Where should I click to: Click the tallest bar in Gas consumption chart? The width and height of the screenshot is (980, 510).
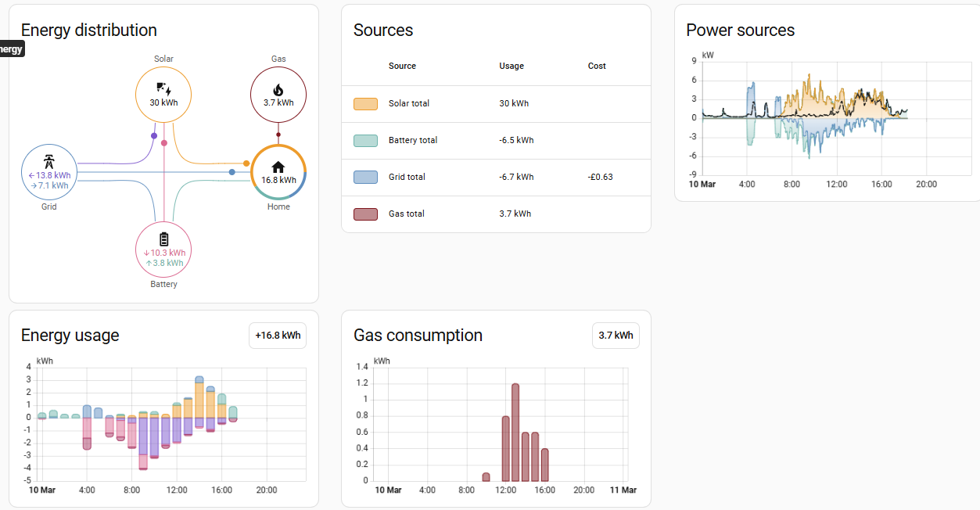pos(515,432)
